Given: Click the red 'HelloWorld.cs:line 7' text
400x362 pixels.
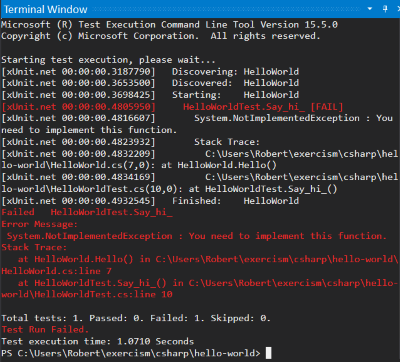Looking at the screenshot, I should point(56,271).
